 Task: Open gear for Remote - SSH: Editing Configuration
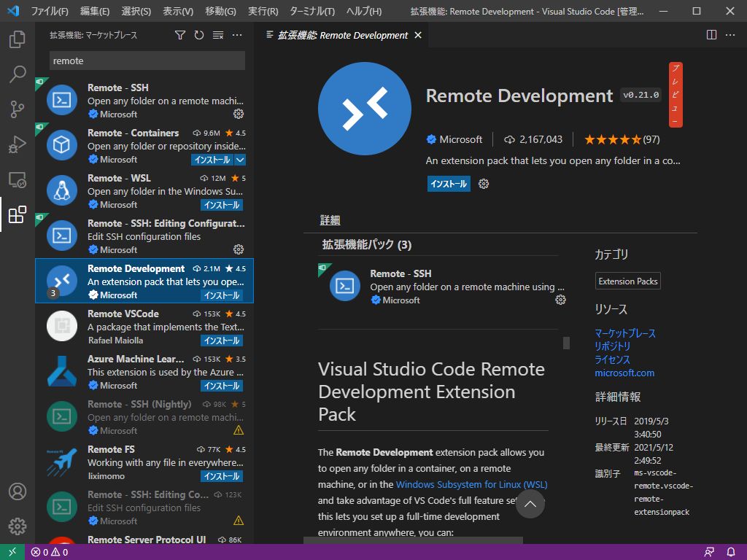tap(239, 249)
